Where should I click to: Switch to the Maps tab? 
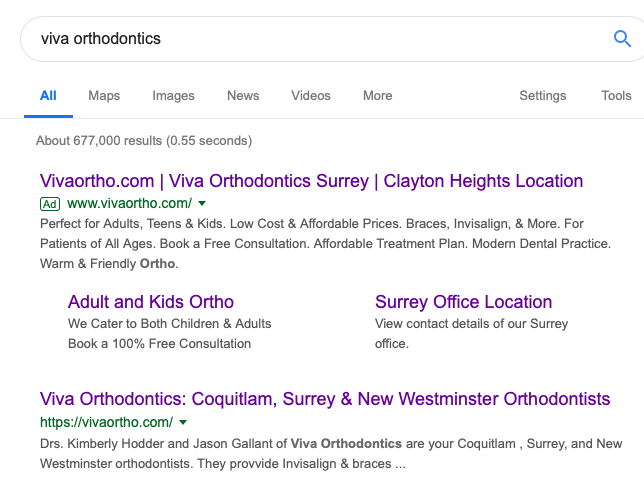[104, 96]
